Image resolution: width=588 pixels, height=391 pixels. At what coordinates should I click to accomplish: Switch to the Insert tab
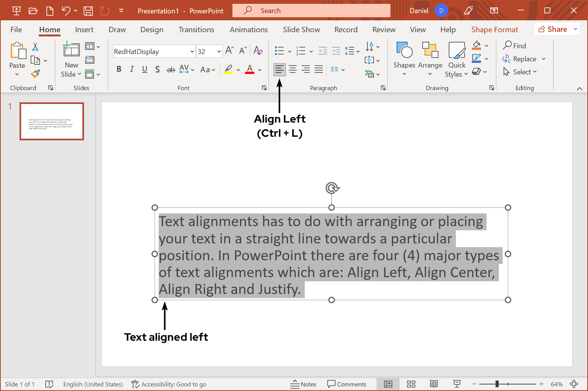point(84,30)
